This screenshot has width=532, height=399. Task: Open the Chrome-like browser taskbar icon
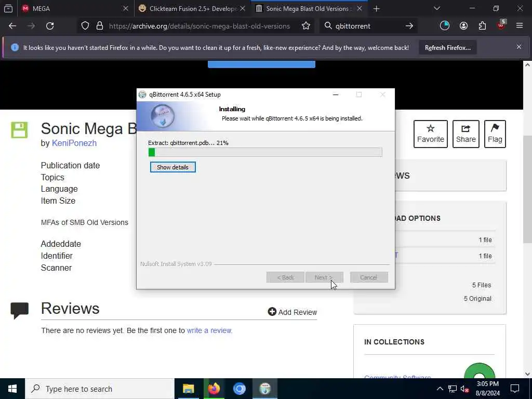coord(239,389)
